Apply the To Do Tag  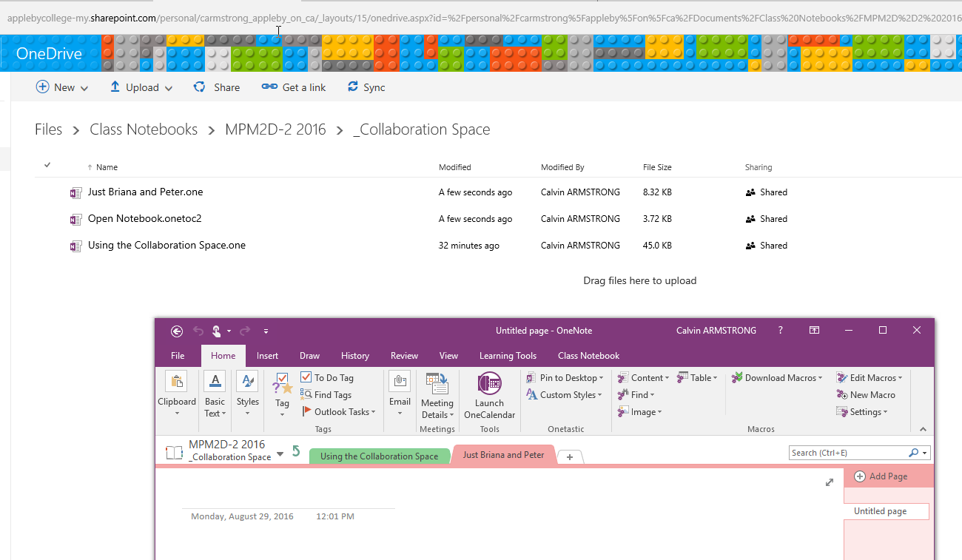[x=326, y=377]
